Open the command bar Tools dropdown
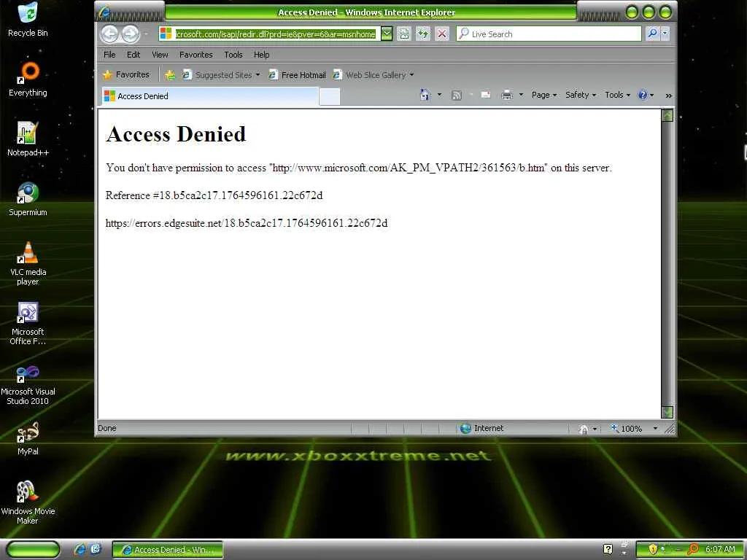 (x=617, y=95)
